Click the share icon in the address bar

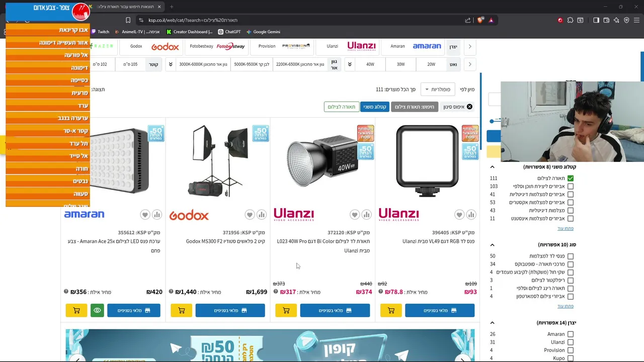pos(468,20)
